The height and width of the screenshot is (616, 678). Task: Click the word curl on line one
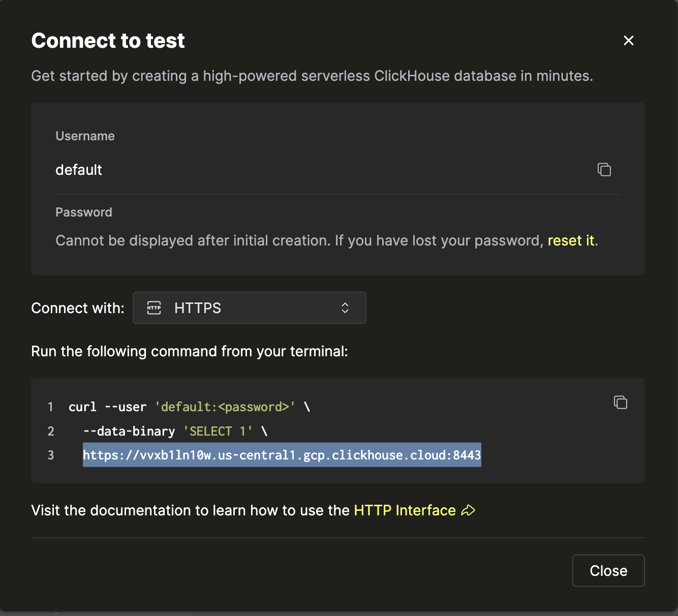pos(82,407)
